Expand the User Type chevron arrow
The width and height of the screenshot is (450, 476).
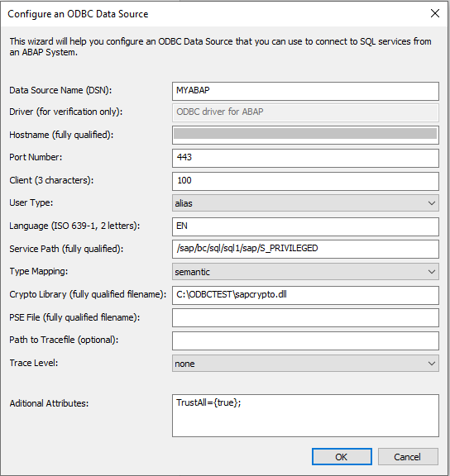[x=432, y=203]
